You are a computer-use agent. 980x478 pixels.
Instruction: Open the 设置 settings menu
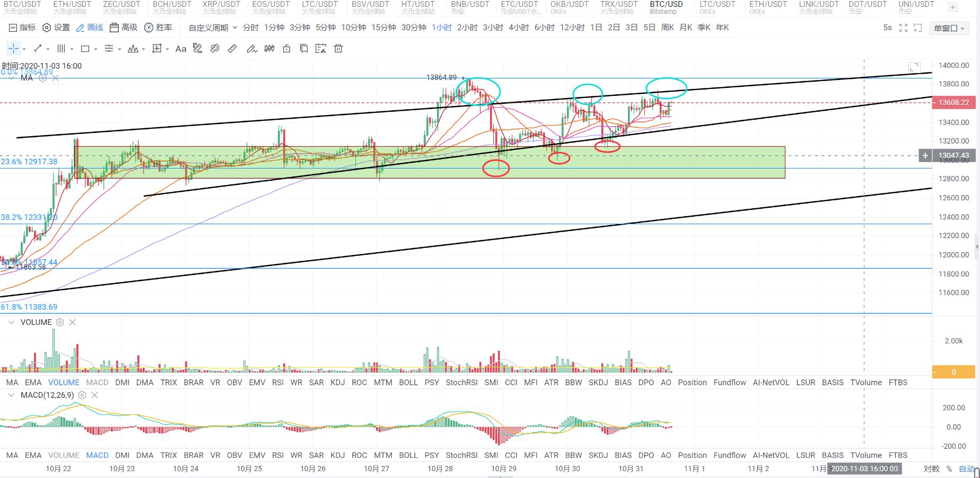coord(56,28)
